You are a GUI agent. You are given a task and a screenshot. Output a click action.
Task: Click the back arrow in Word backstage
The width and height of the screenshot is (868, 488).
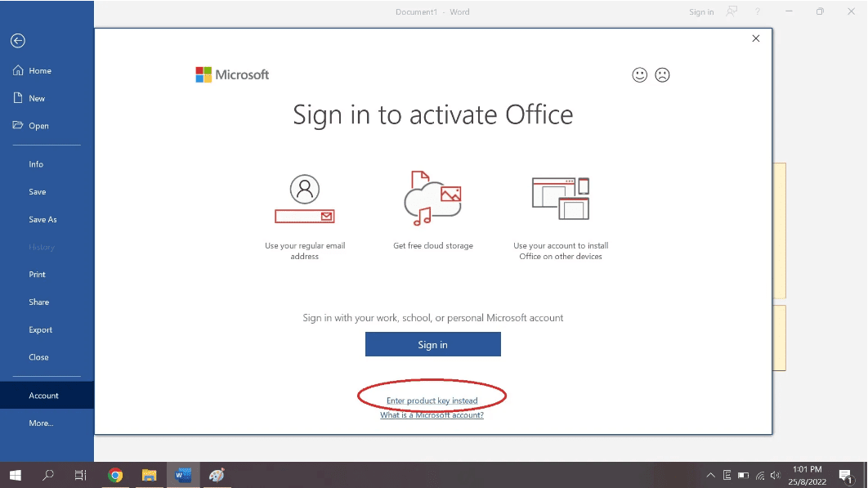[18, 41]
